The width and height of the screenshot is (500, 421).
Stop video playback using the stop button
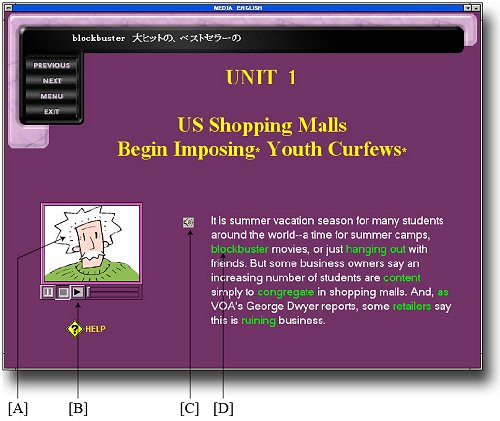pyautogui.click(x=63, y=292)
